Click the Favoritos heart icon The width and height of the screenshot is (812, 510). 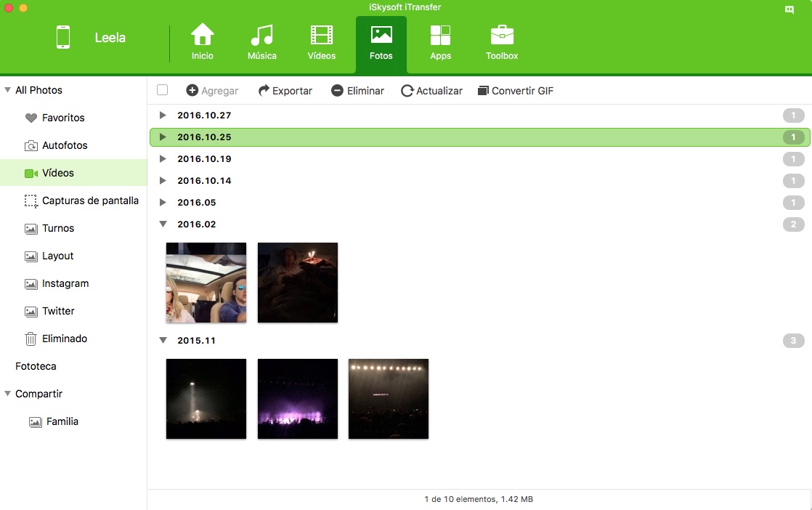[31, 118]
